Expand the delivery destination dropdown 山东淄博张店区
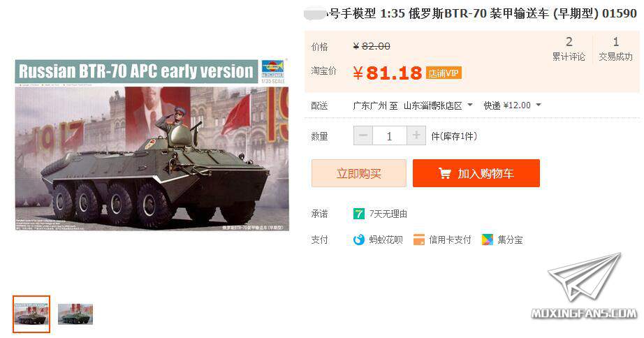 [x=438, y=105]
